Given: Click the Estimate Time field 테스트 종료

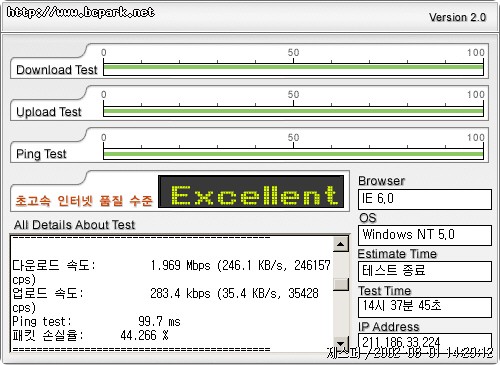Looking at the screenshot, I should (x=425, y=271).
